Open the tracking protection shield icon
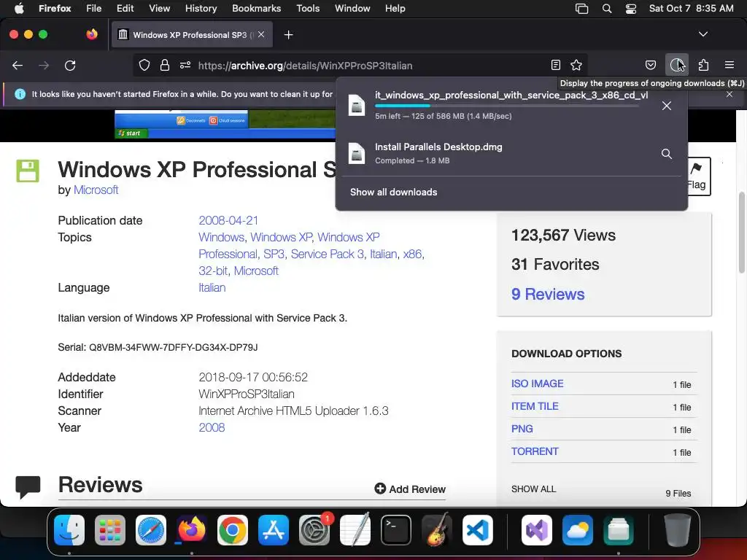This screenshot has width=747, height=560. pos(144,66)
